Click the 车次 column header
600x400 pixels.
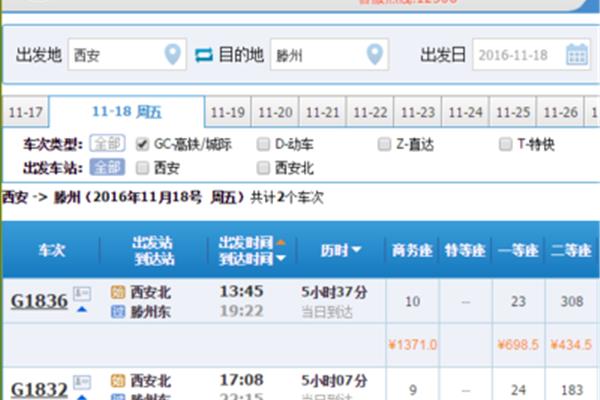coord(52,250)
